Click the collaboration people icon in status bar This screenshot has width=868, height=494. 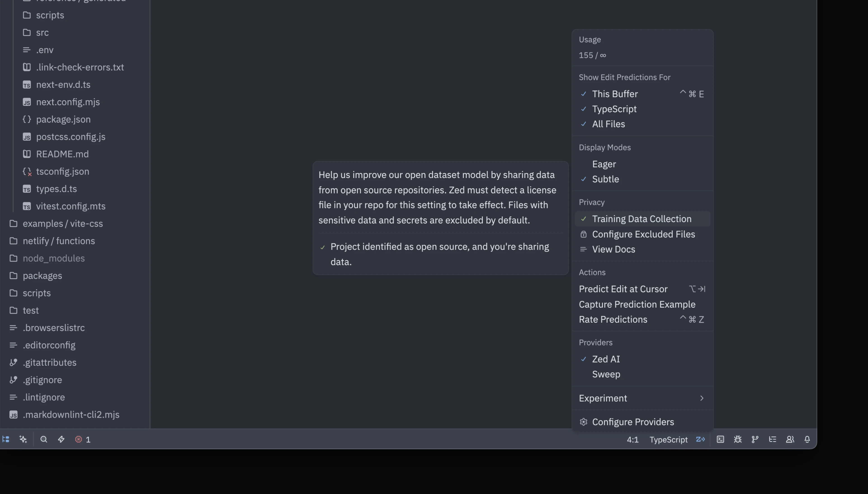click(x=790, y=439)
